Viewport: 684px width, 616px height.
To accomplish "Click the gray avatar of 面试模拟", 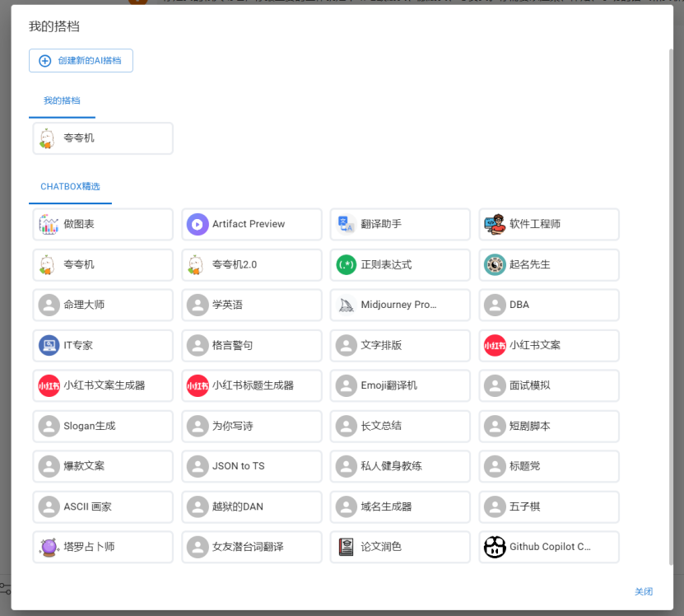I will pyautogui.click(x=495, y=386).
